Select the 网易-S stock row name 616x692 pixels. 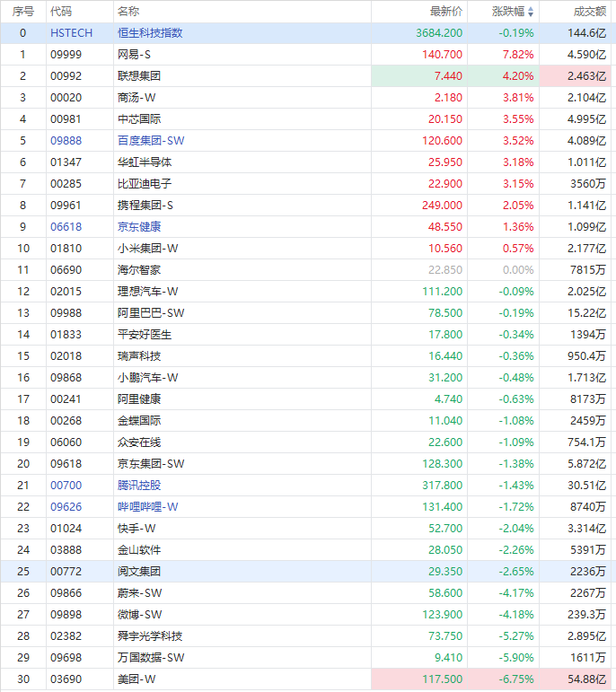pos(134,55)
